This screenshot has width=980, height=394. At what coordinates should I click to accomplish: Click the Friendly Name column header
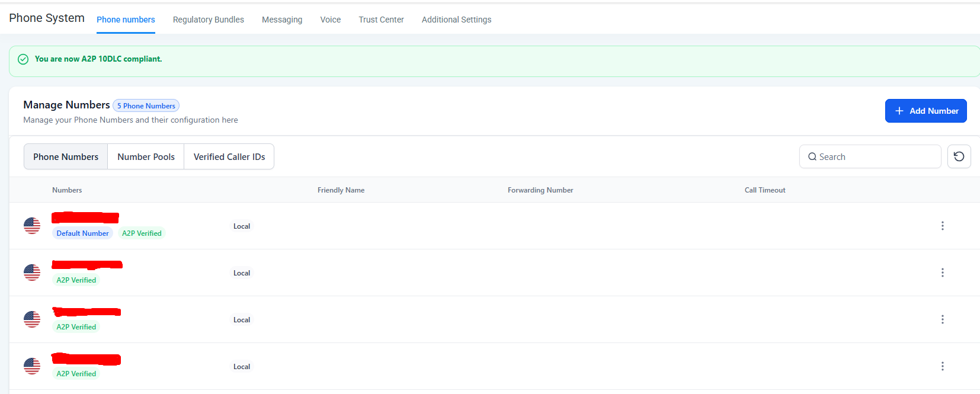[341, 190]
